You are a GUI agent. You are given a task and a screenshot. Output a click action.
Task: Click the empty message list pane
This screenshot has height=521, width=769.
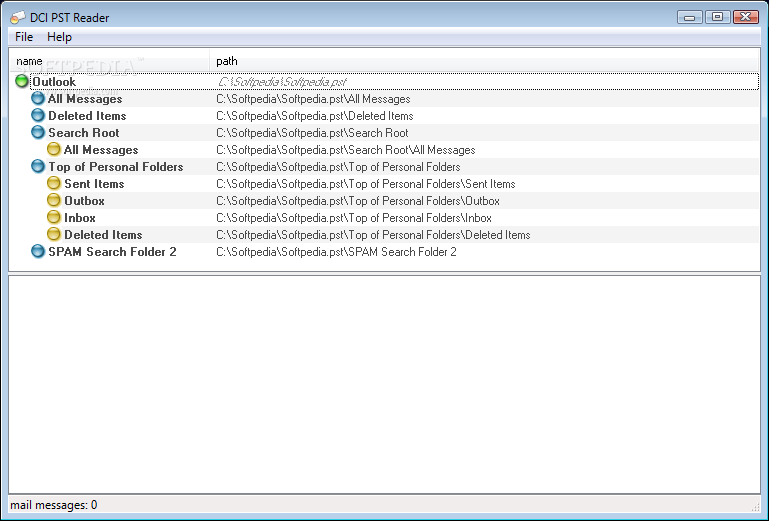pyautogui.click(x=384, y=384)
